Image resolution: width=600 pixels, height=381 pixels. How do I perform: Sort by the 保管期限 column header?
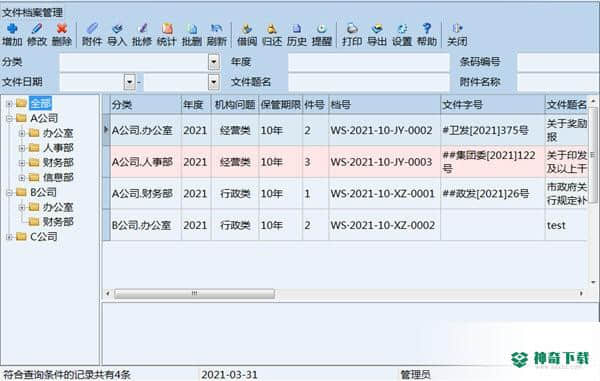pos(281,104)
